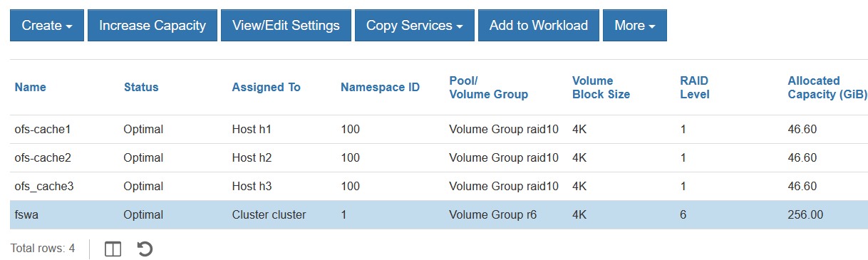Sort by the Status column header
The width and height of the screenshot is (868, 260).
(141, 87)
